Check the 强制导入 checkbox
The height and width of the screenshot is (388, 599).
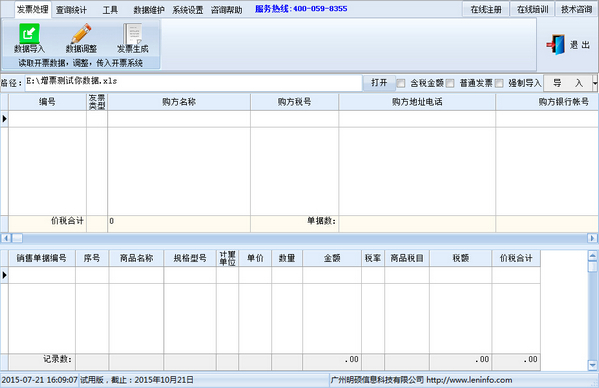499,83
